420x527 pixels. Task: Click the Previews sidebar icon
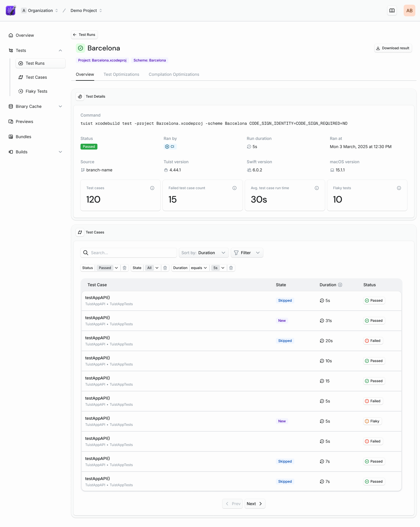click(11, 122)
